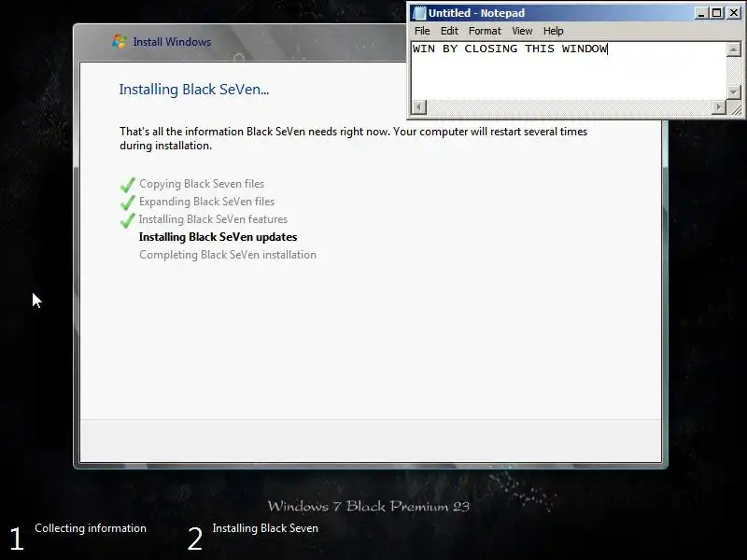Click Notepad horizontal scrollbar right arrow
This screenshot has height=560, width=747.
click(719, 107)
